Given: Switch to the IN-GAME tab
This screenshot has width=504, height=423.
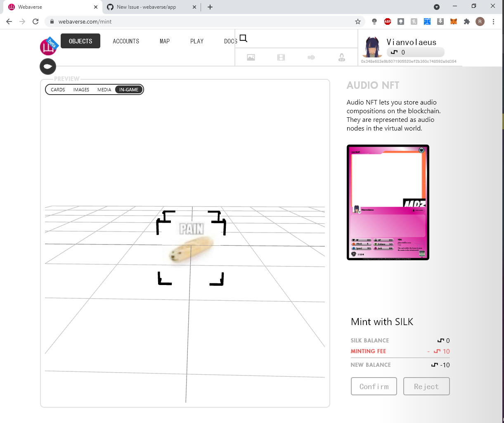Looking at the screenshot, I should (x=128, y=90).
